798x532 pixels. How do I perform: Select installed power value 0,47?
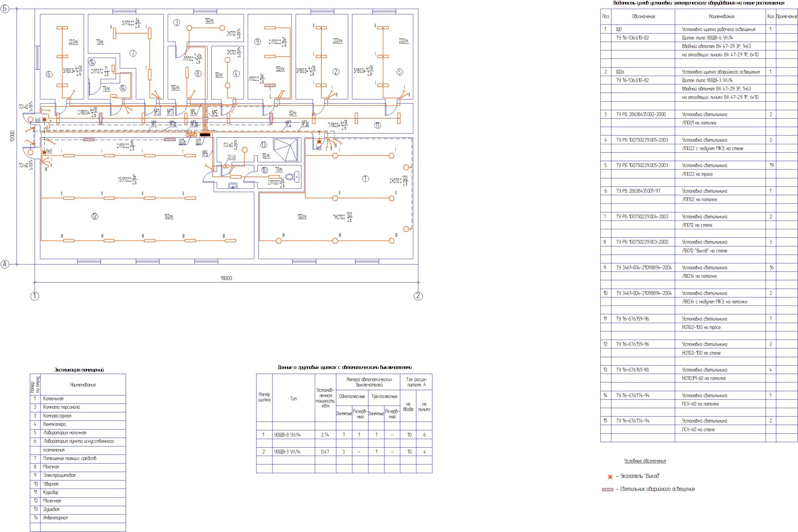[325, 452]
